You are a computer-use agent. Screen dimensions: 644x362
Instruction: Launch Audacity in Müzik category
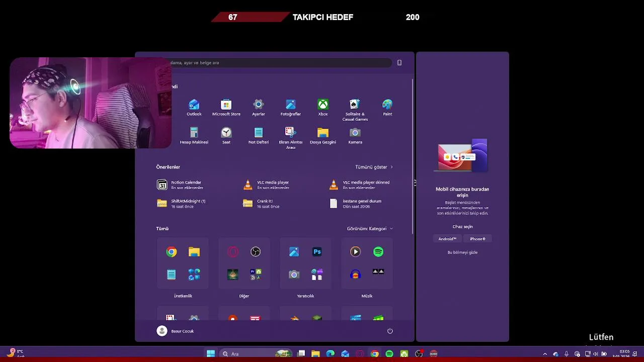[x=356, y=275]
